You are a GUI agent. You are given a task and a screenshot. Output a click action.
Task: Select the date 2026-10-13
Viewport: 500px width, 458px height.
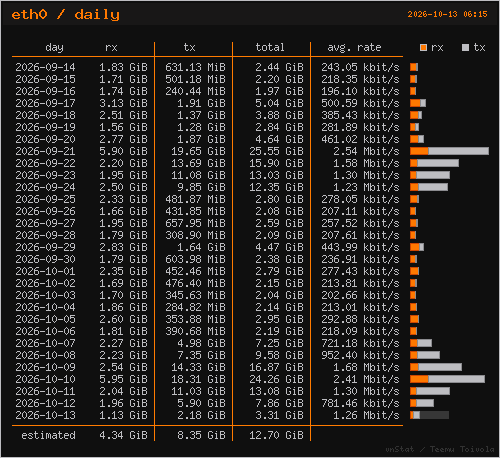point(45,415)
